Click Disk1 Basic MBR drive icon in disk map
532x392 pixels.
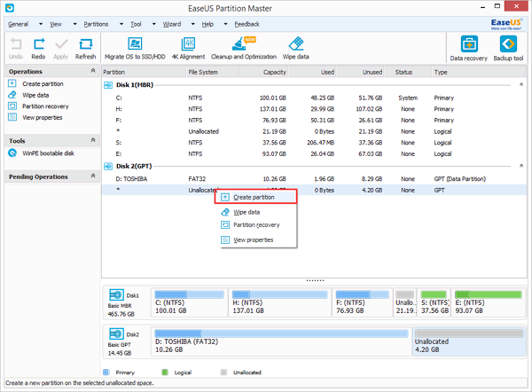tap(116, 294)
